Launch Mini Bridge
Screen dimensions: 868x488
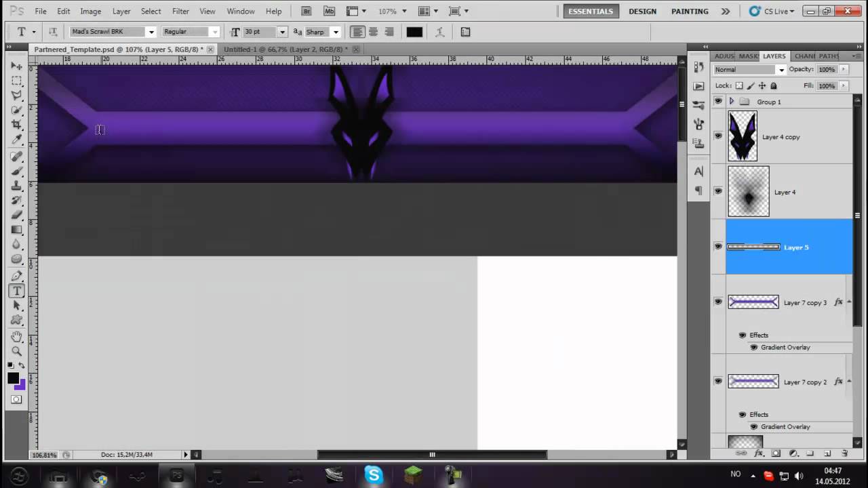329,12
